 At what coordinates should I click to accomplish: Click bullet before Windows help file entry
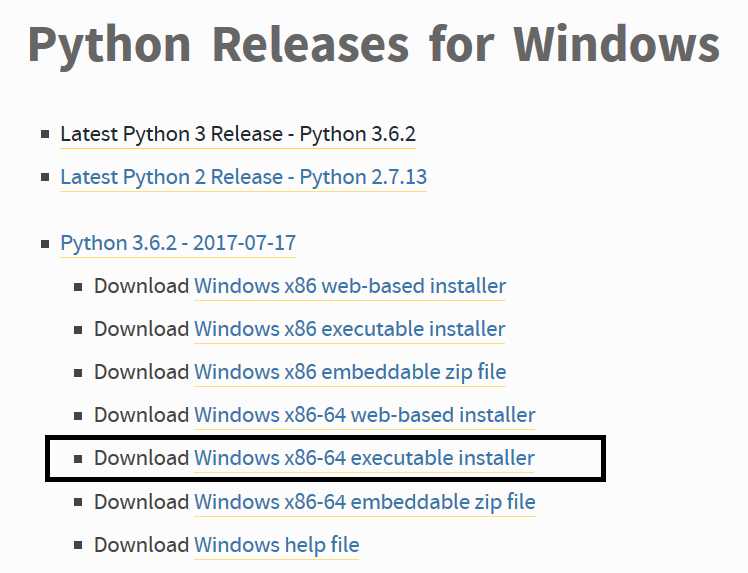pyautogui.click(x=78, y=545)
